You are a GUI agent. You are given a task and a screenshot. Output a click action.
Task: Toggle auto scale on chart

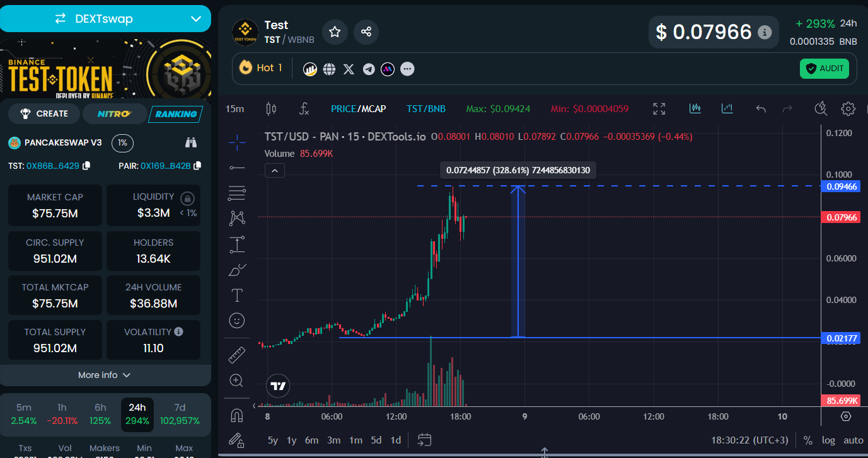853,440
